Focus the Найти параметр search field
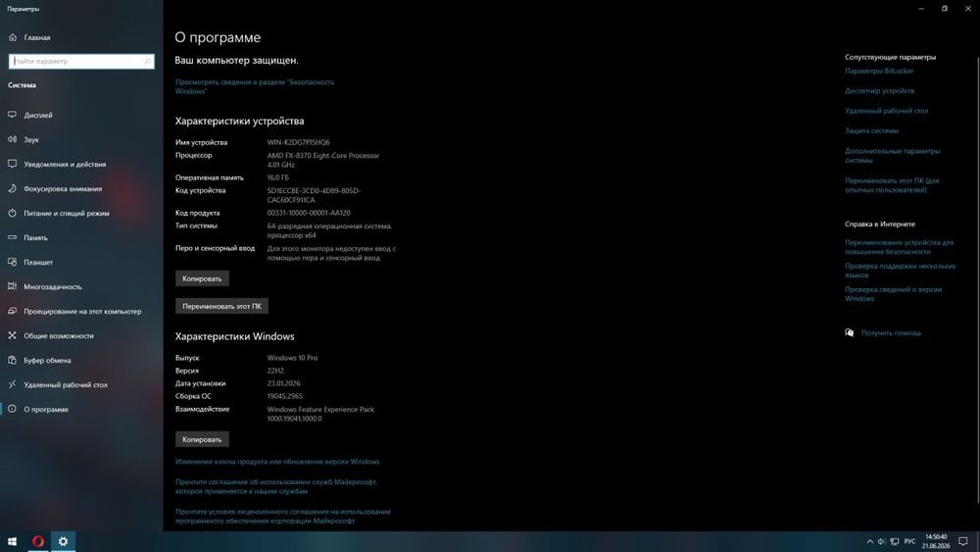 (x=81, y=61)
